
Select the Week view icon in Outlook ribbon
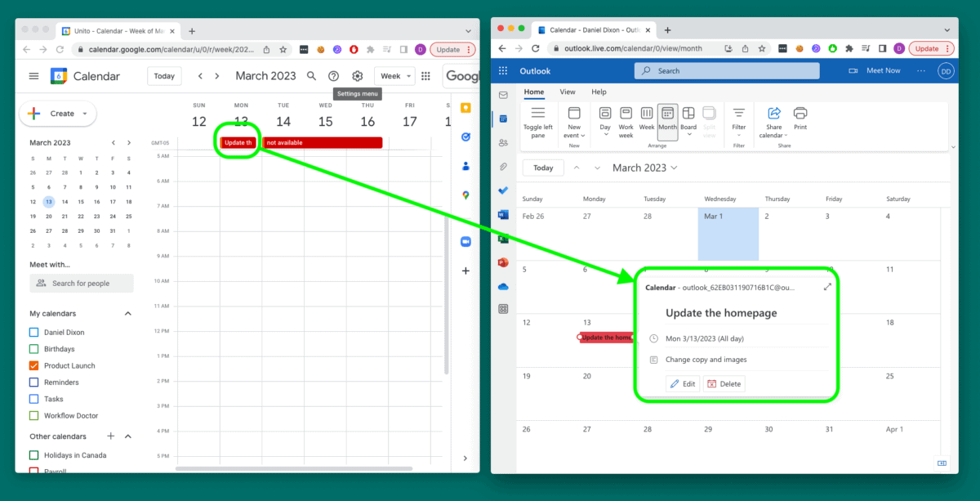[646, 119]
